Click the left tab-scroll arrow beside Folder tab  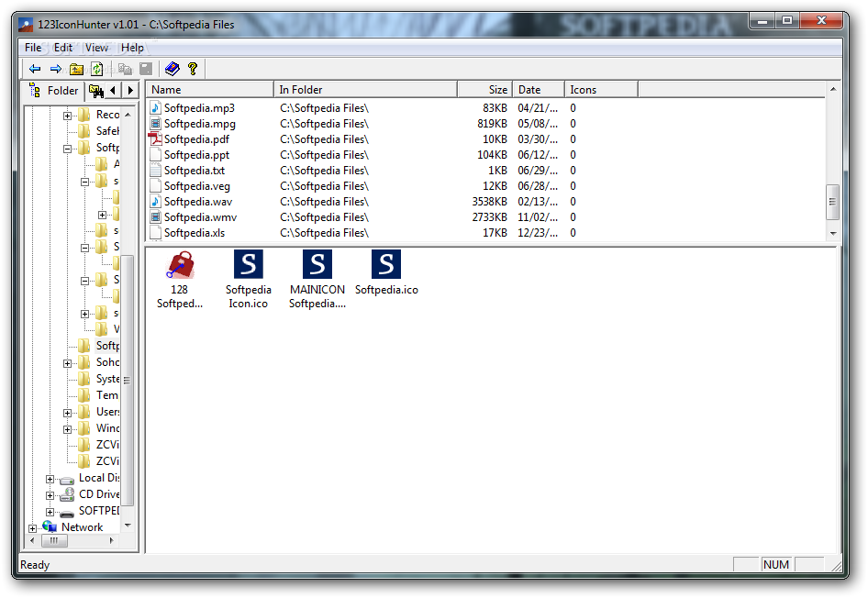click(113, 90)
